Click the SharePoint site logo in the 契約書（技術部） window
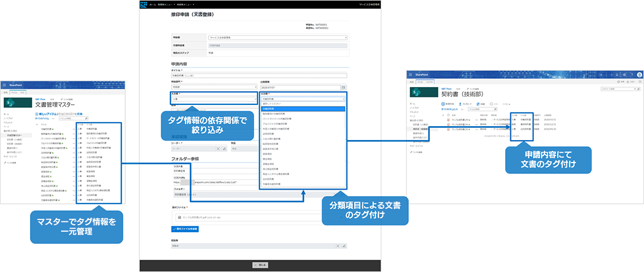Screen dimensions: 644x272 (x=424, y=92)
